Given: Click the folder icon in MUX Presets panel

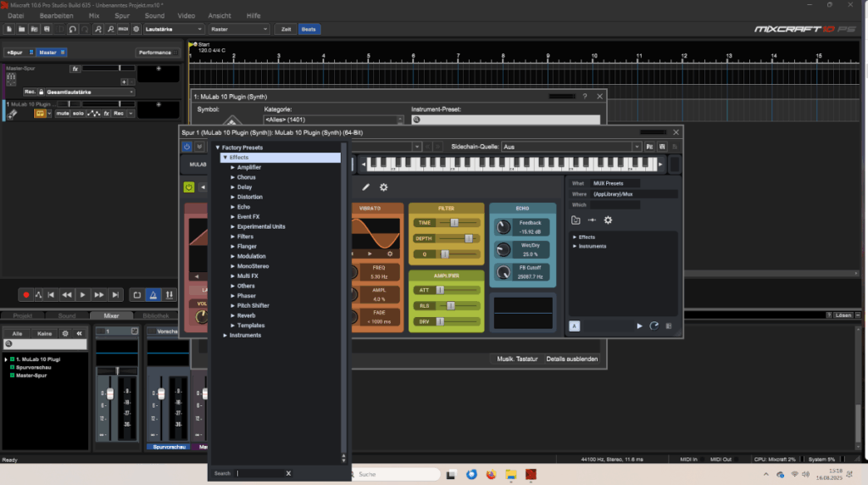Looking at the screenshot, I should 576,220.
